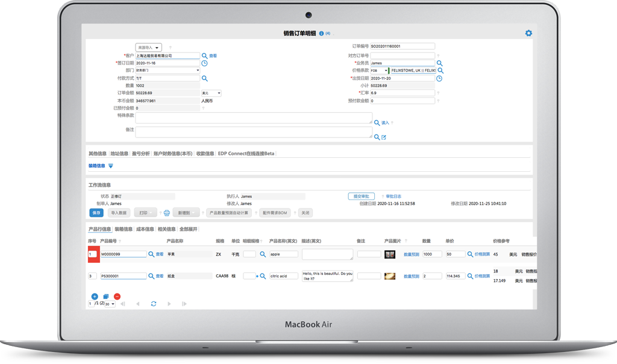Click the refresh icon in pagination bar
The image size is (617, 364).
(154, 304)
